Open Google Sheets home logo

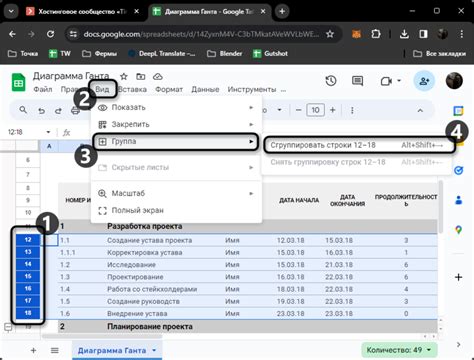tap(19, 82)
